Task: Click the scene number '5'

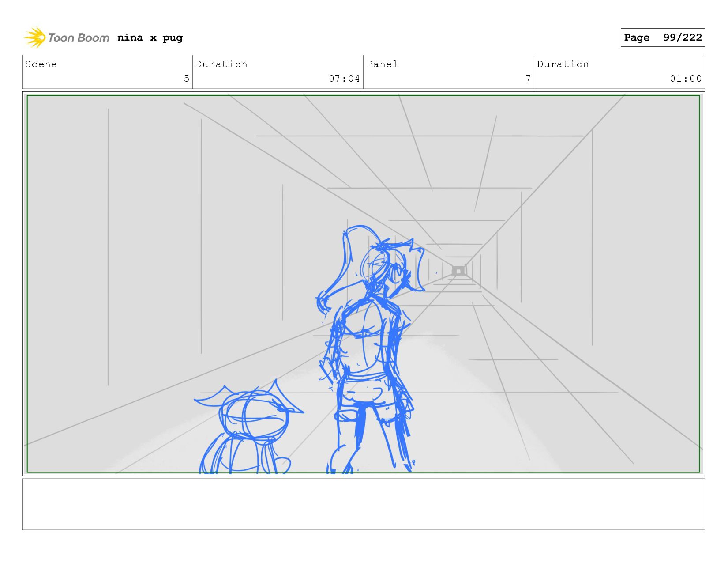Action: tap(187, 79)
